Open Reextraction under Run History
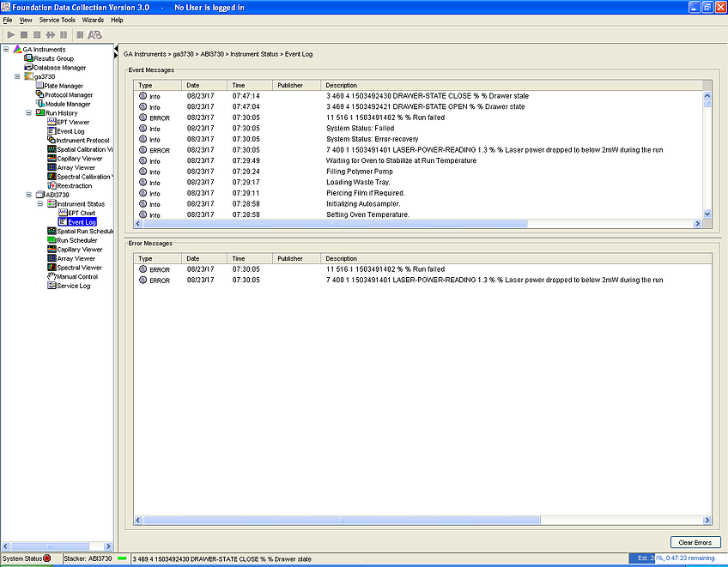The height and width of the screenshot is (567, 728). [74, 185]
